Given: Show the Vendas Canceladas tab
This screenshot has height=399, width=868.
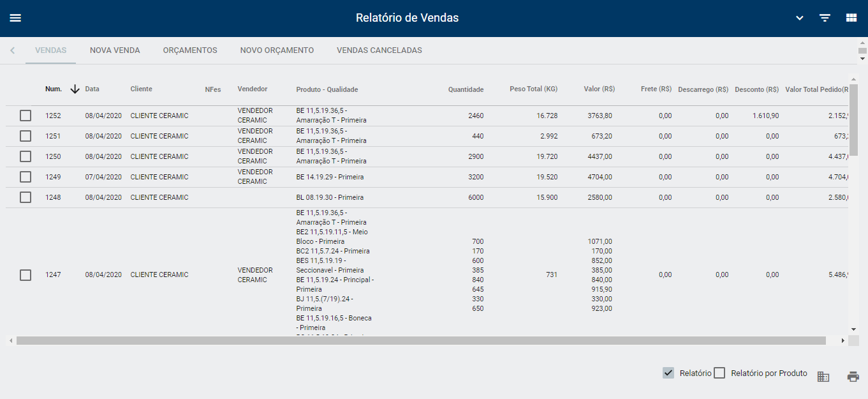Looking at the screenshot, I should tap(379, 50).
